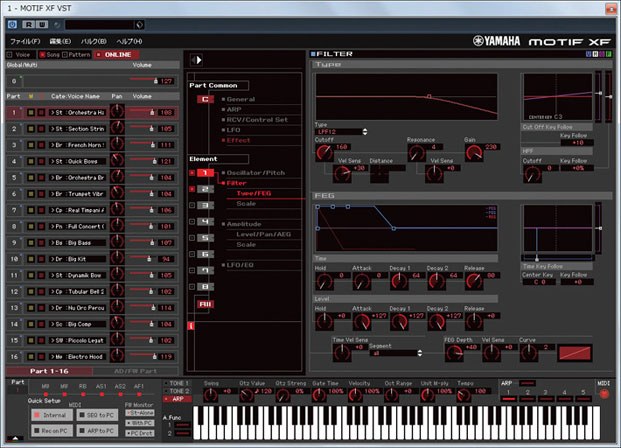Enable Voice mode checkbox
Viewport: 621px width, 448px height.
[10, 55]
